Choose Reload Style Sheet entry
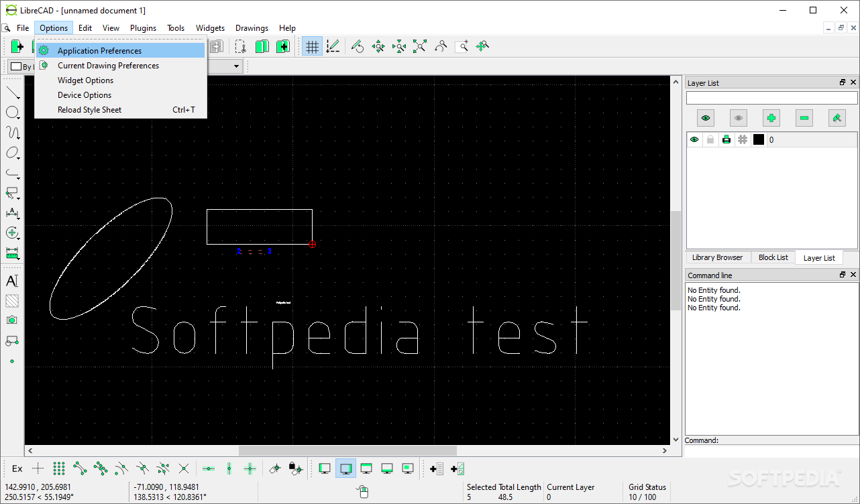The height and width of the screenshot is (504, 860). tap(121, 109)
